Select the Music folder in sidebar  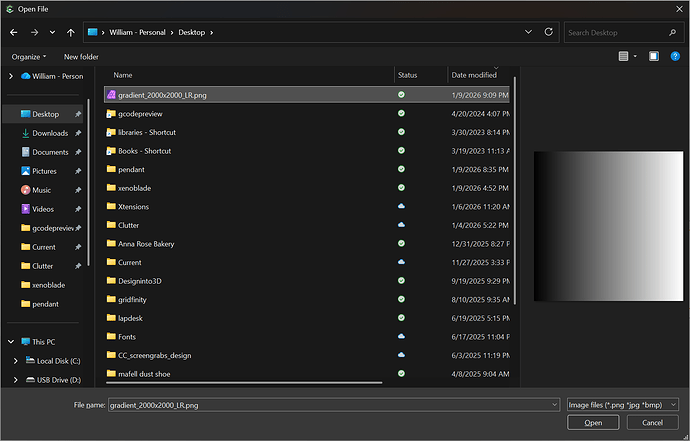[42, 190]
